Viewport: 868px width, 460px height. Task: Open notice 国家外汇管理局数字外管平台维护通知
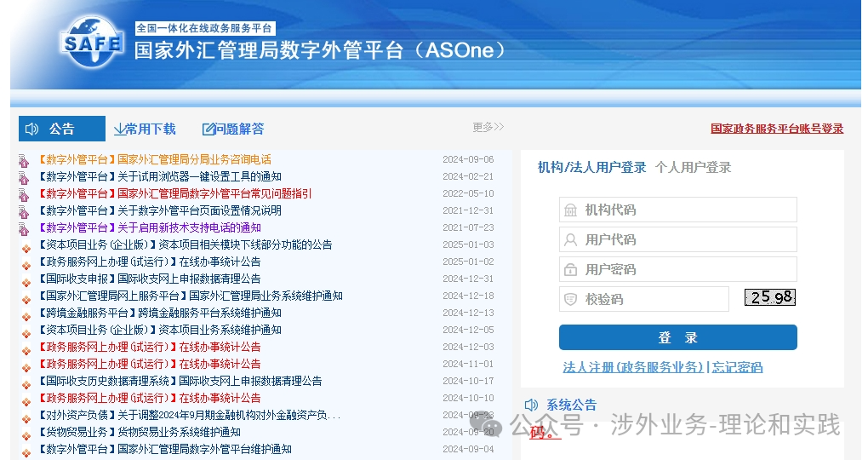tap(164, 450)
